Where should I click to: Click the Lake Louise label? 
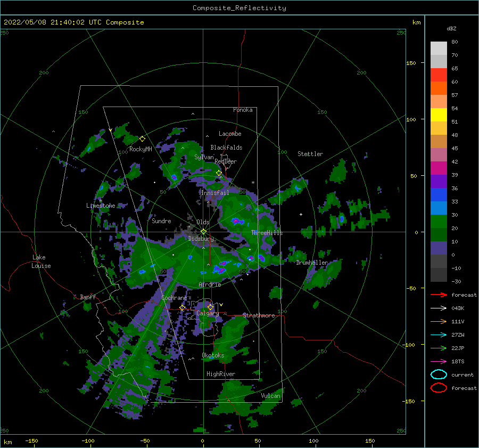(x=41, y=262)
